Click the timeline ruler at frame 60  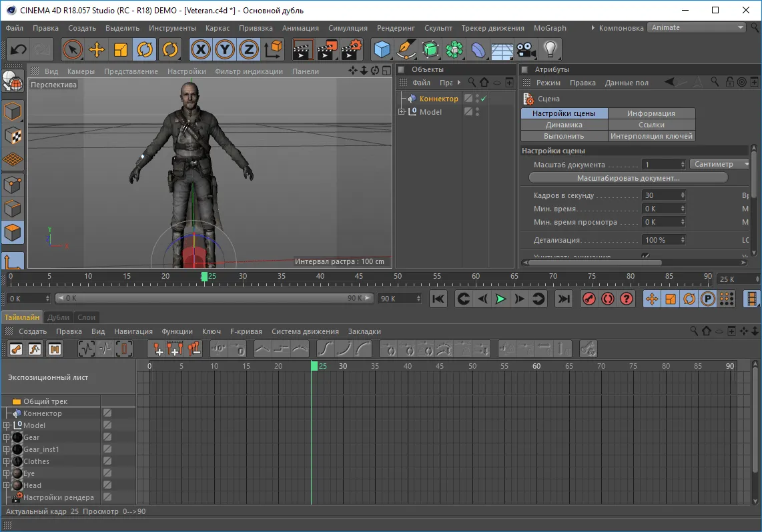click(x=536, y=366)
